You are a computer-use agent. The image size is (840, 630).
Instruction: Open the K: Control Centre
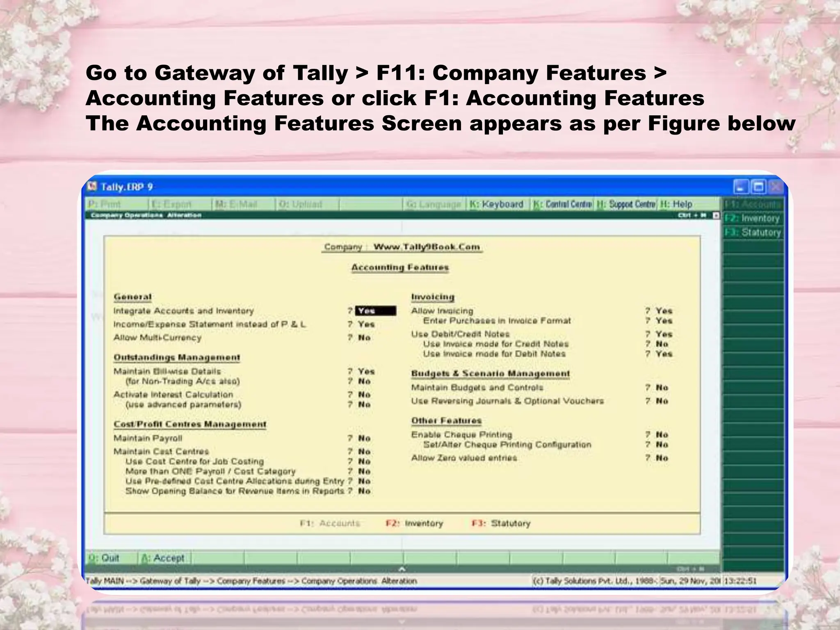(563, 204)
